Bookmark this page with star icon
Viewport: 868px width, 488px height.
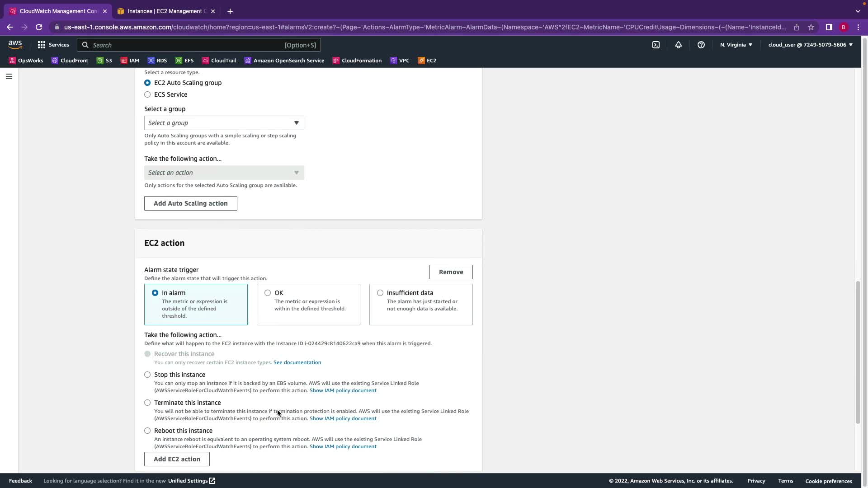[811, 27]
